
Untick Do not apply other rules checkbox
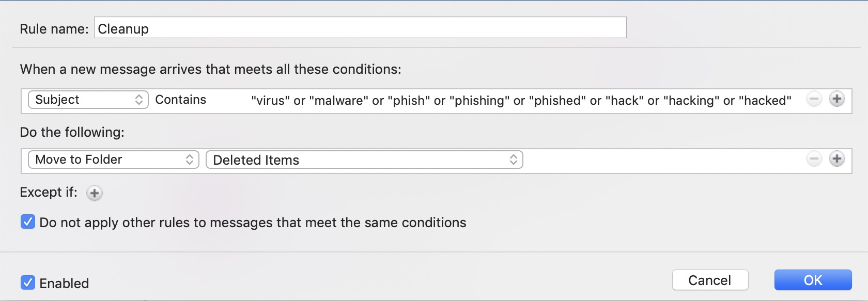pyautogui.click(x=28, y=222)
